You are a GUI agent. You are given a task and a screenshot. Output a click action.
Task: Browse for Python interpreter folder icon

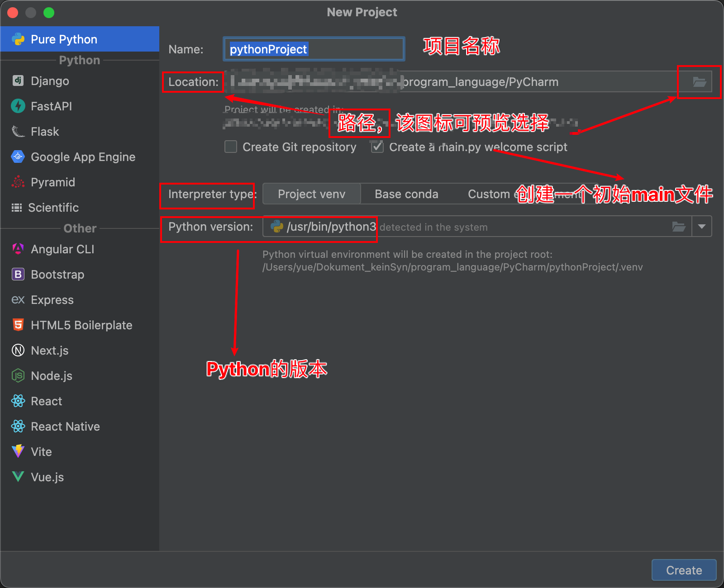(x=679, y=227)
